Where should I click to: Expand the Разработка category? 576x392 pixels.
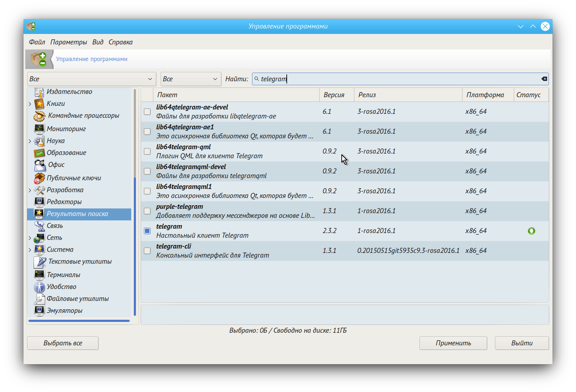30,190
